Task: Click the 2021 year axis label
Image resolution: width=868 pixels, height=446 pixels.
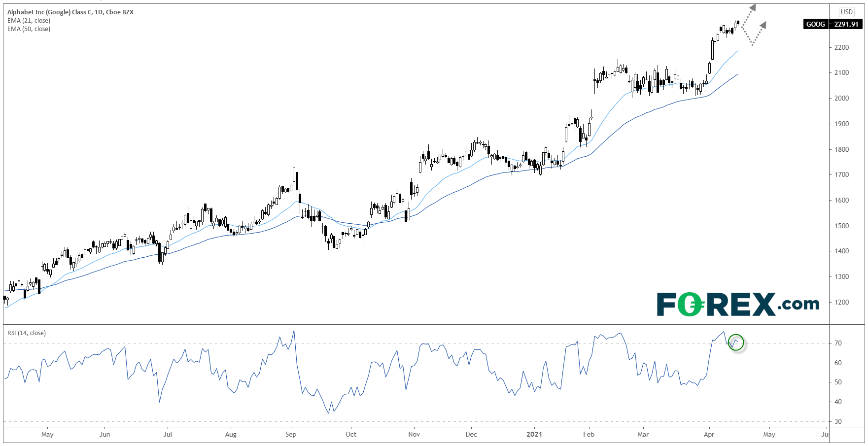Action: coord(534,434)
